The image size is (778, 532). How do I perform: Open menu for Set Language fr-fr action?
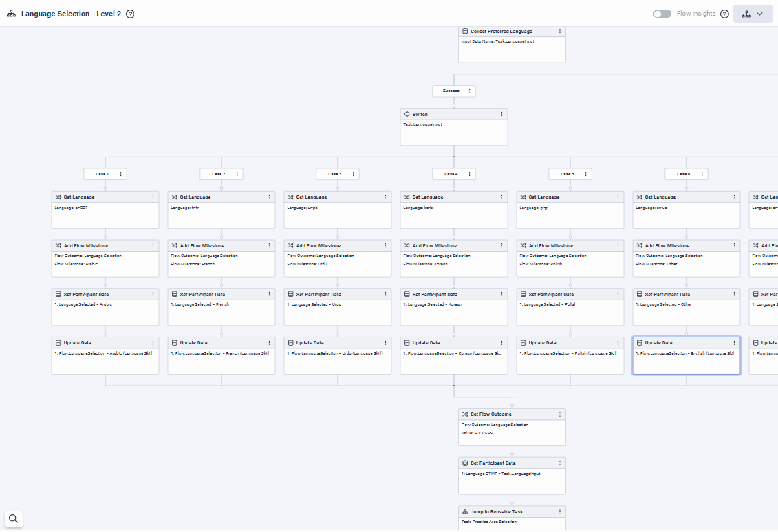click(x=270, y=197)
